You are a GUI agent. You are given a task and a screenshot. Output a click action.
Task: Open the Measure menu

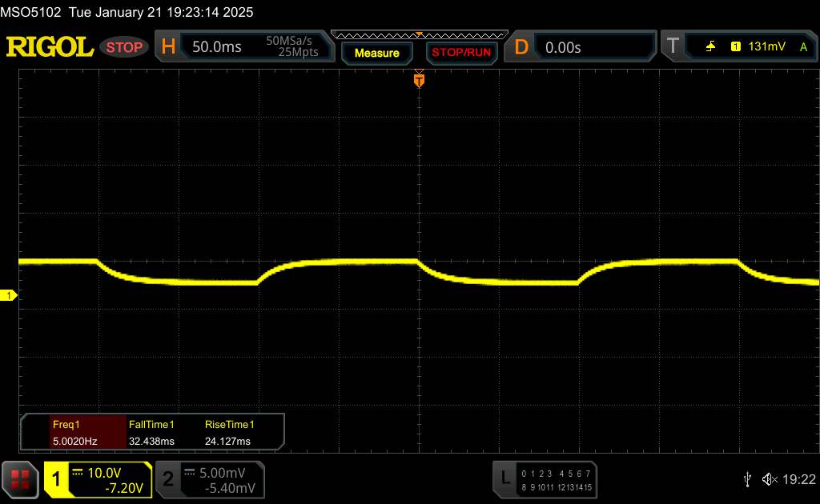tap(376, 53)
